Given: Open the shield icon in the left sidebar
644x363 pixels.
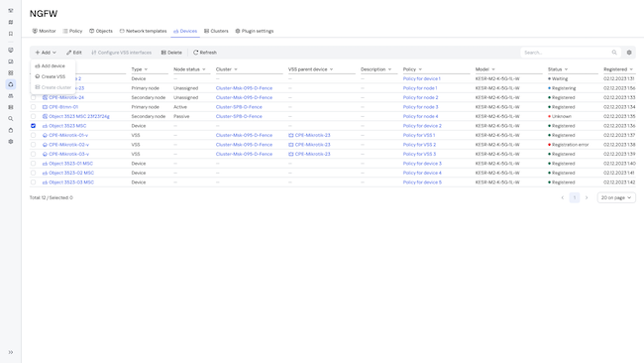Looking at the screenshot, I should click(x=11, y=51).
